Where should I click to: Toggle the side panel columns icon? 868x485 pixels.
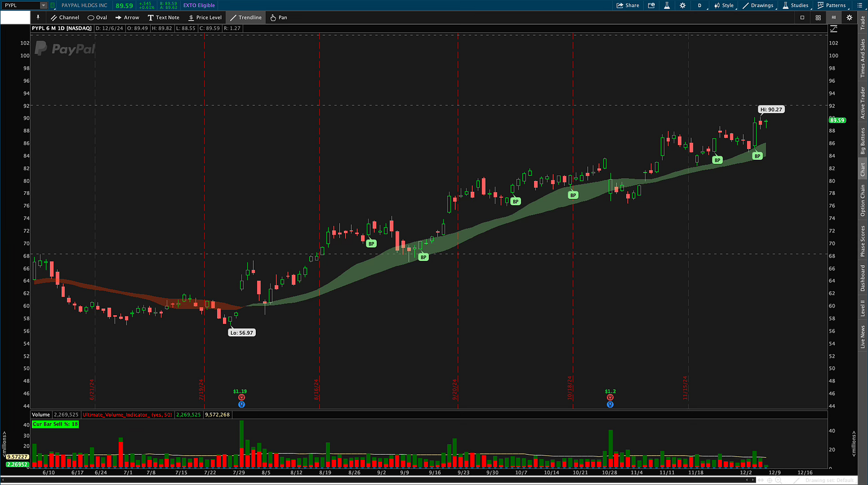point(833,17)
